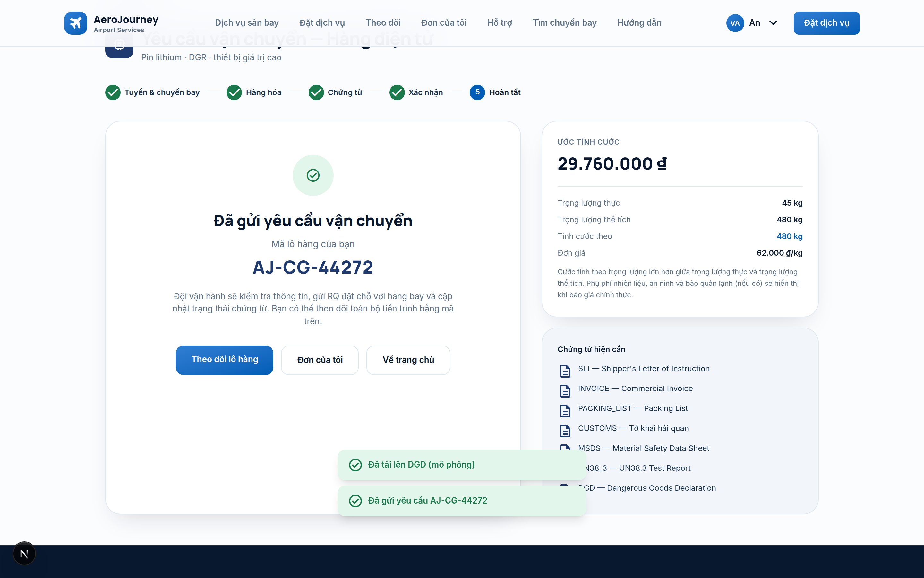Select the Xác nhận step checkmark
The image size is (924, 578).
[397, 92]
